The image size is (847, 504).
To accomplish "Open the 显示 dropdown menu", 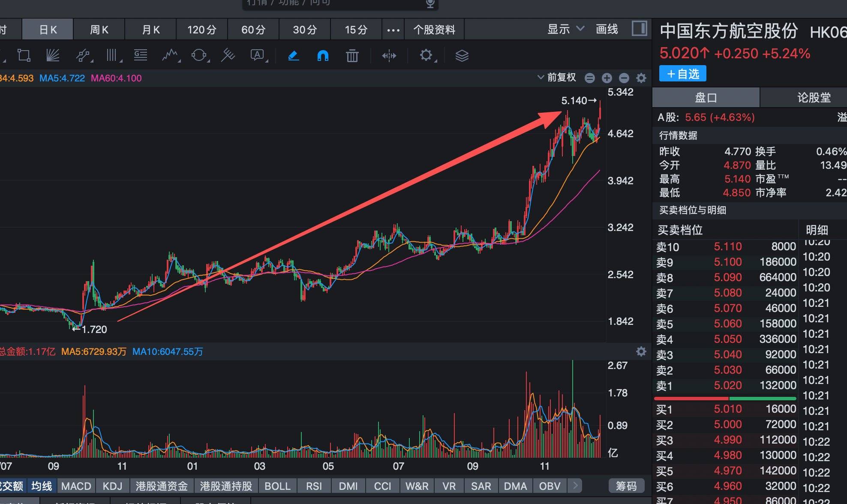I will [x=565, y=29].
